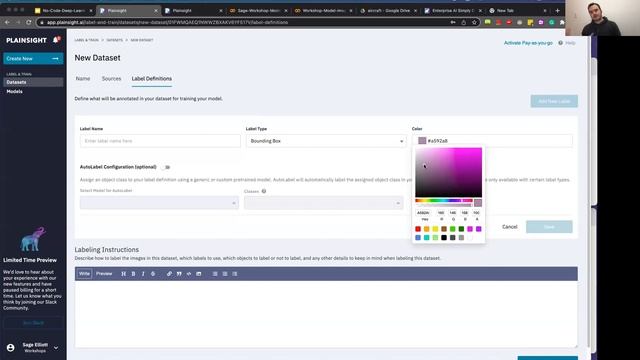This screenshot has width=640, height=360.
Task: Cancel the label definition
Action: (x=509, y=227)
